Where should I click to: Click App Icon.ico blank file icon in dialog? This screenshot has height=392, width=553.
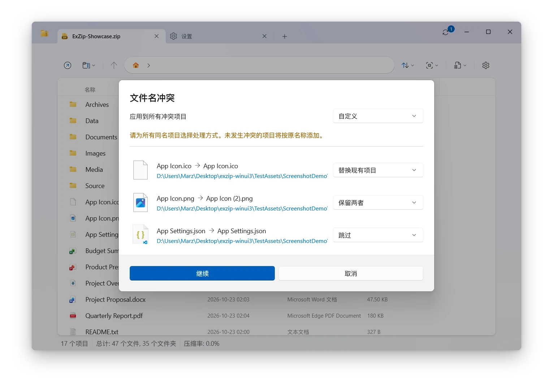141,170
